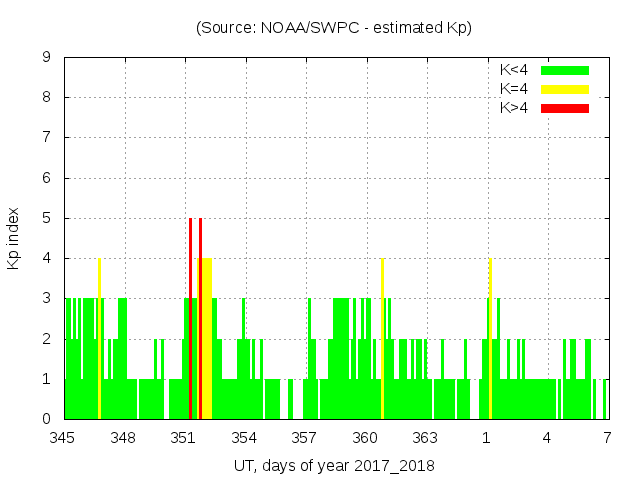Click the red K>4 legend swatch
Viewport: 640px width, 480px height.
[x=565, y=107]
